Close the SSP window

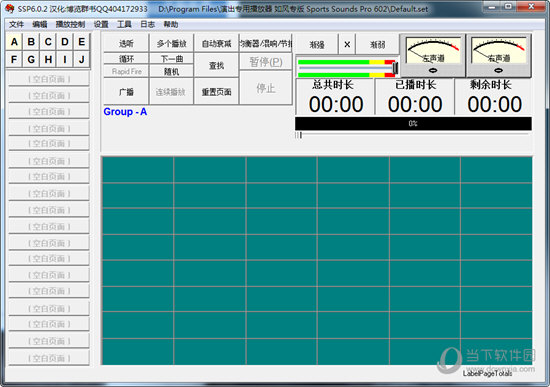[x=531, y=6]
